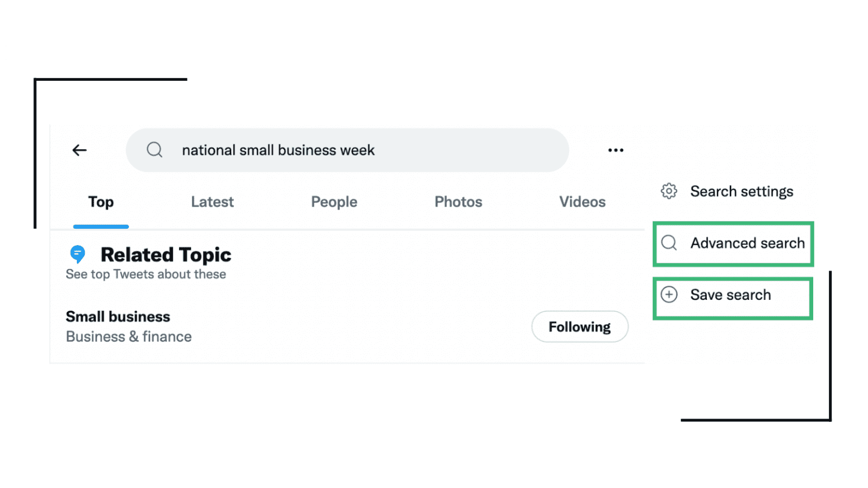Switch to the Latest tab

212,202
